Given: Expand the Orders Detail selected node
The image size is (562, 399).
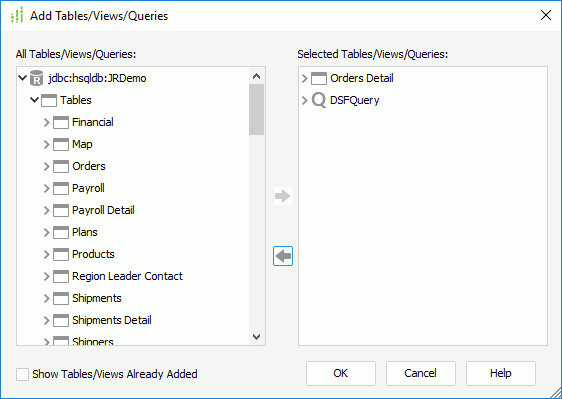Looking at the screenshot, I should [305, 78].
